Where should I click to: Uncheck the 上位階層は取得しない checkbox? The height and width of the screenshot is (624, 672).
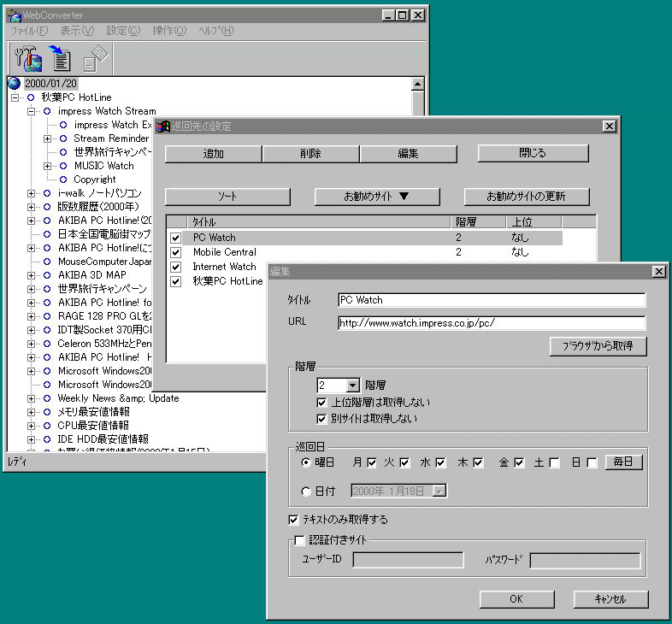(x=321, y=403)
